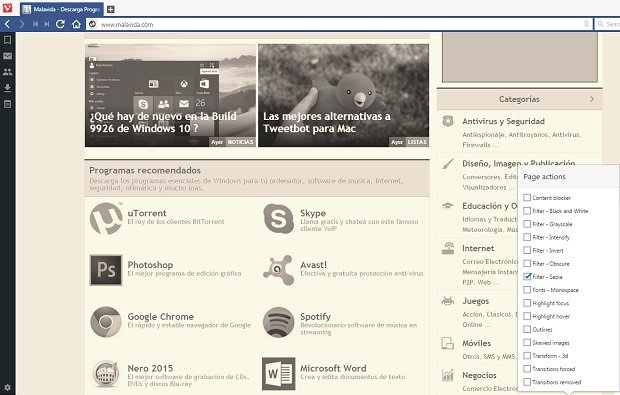Open the Mail side panel
The height and width of the screenshot is (395, 620).
8,56
